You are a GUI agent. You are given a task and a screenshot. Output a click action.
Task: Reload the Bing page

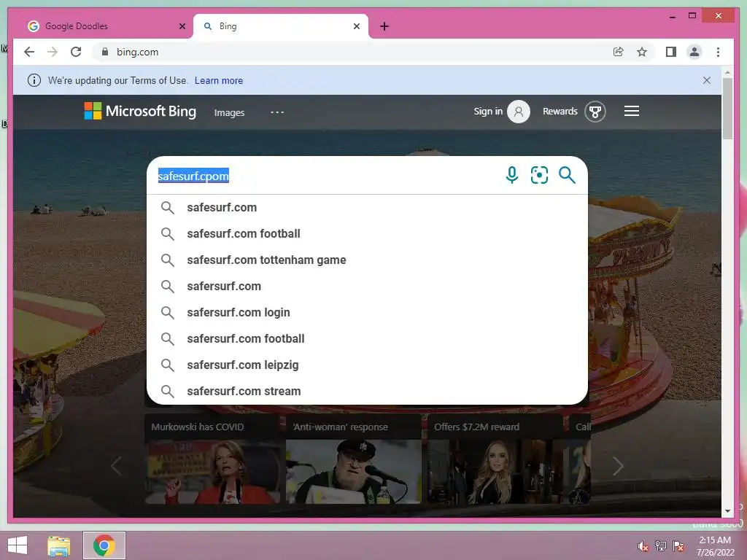pyautogui.click(x=76, y=52)
